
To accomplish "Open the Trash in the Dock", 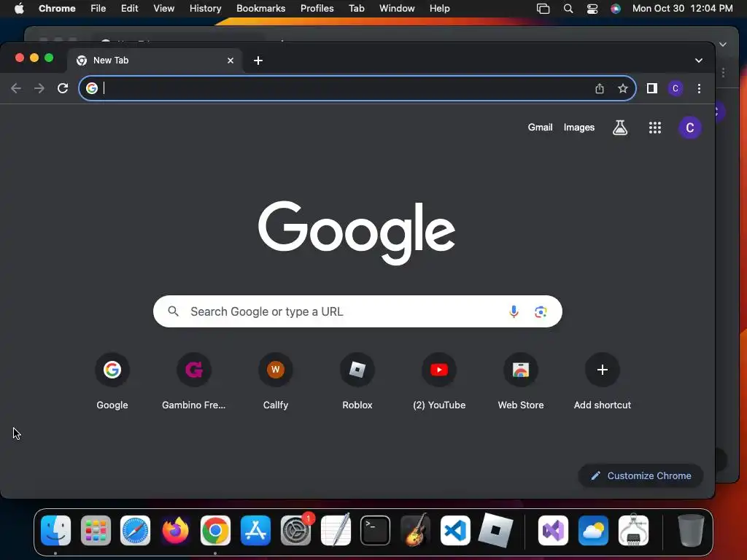I will coord(691,530).
